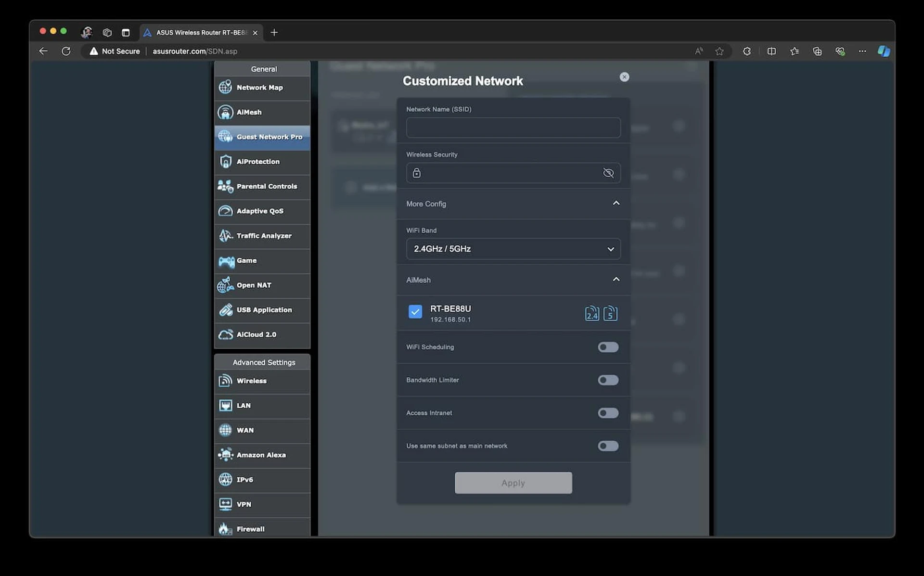This screenshot has width=924, height=576.
Task: Click the Not Secure warning indicator
Action: click(115, 51)
